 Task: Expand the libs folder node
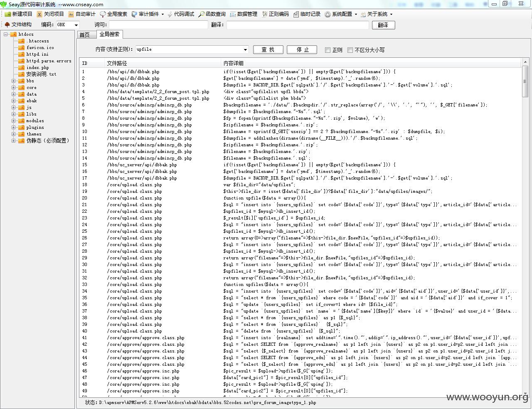click(13, 114)
